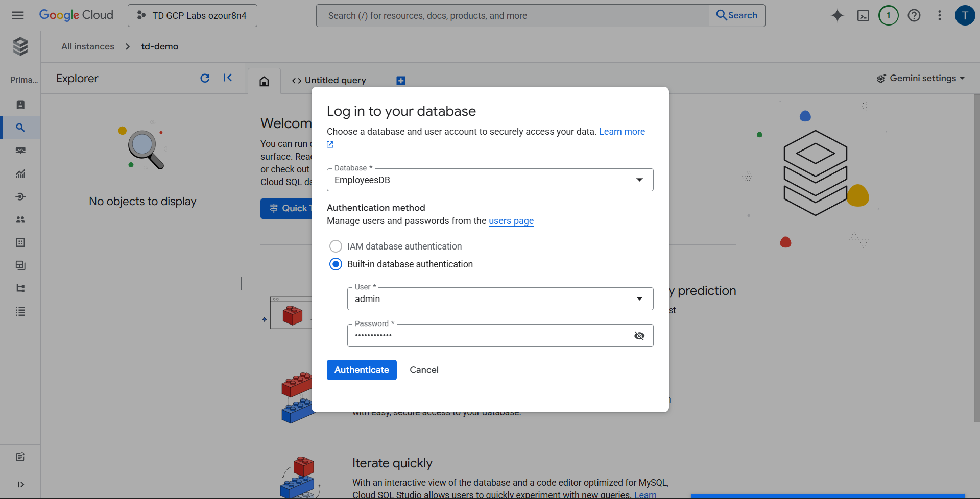Screen dimensions: 980x499
Task: Expand the User dropdown showing admin
Action: [499, 299]
